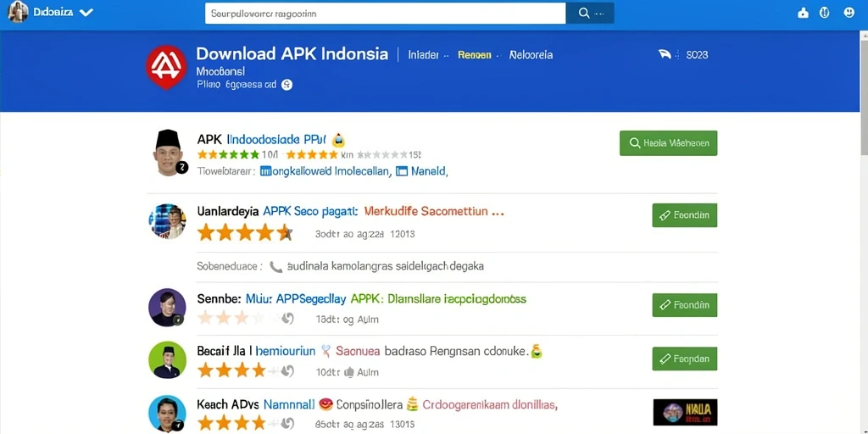Open green APPK Dlainsllare link
Image resolution: width=868 pixels, height=434 pixels.
[438, 299]
